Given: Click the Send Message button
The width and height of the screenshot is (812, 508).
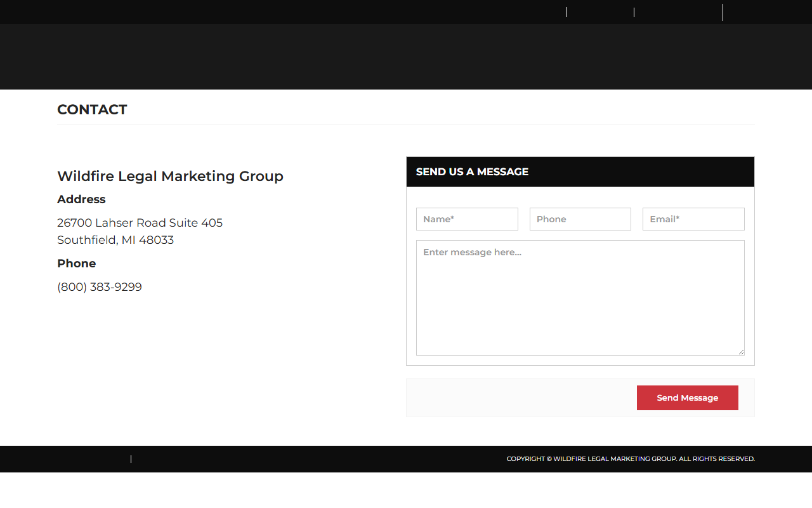Looking at the screenshot, I should point(688,398).
